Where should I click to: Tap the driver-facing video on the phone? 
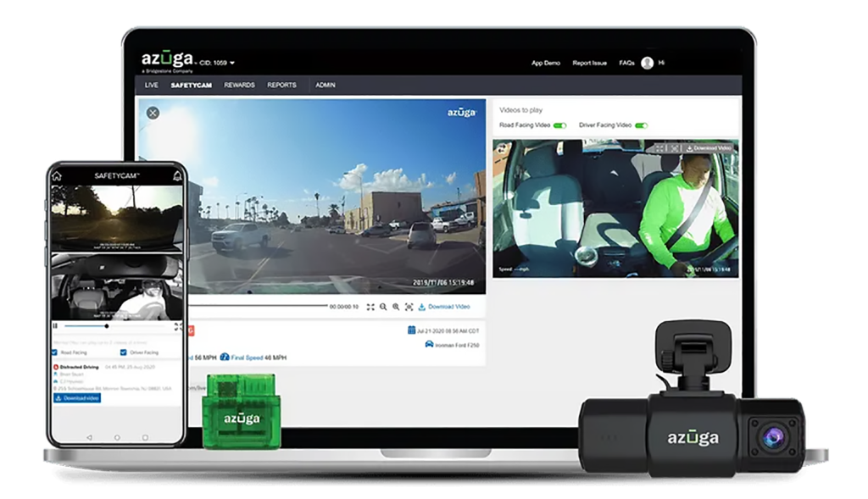(x=117, y=287)
